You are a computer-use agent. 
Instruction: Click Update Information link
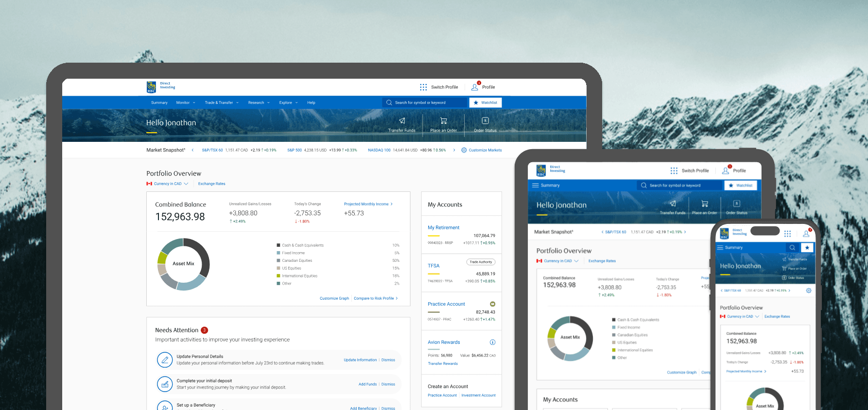click(360, 360)
